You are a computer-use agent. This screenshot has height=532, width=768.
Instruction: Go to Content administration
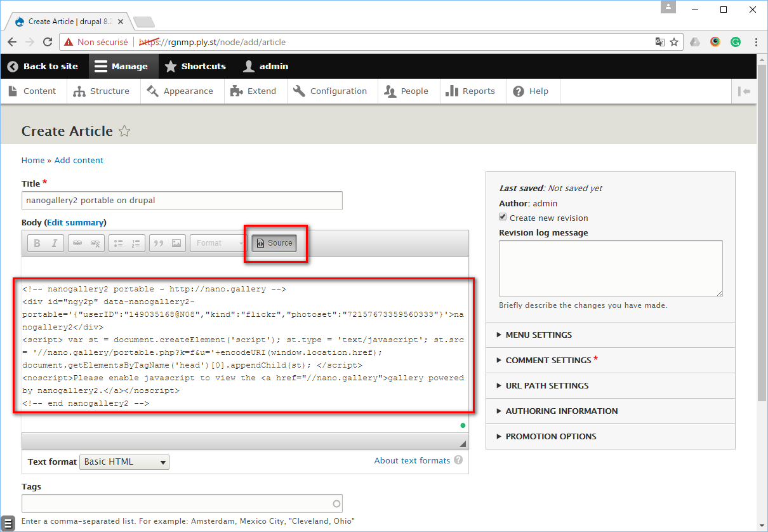coord(33,91)
